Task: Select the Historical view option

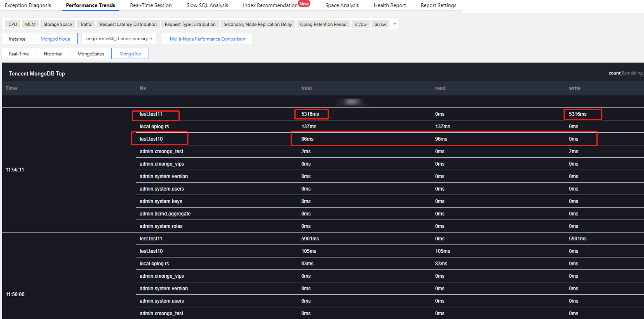Action: pos(53,54)
